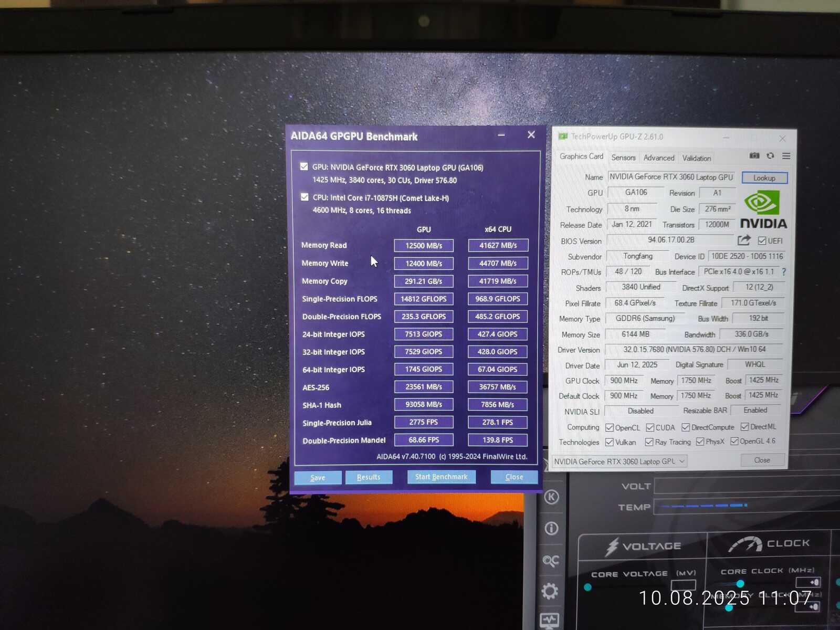Toggle the UEFI checkbox in GPU-Z

[x=762, y=241]
